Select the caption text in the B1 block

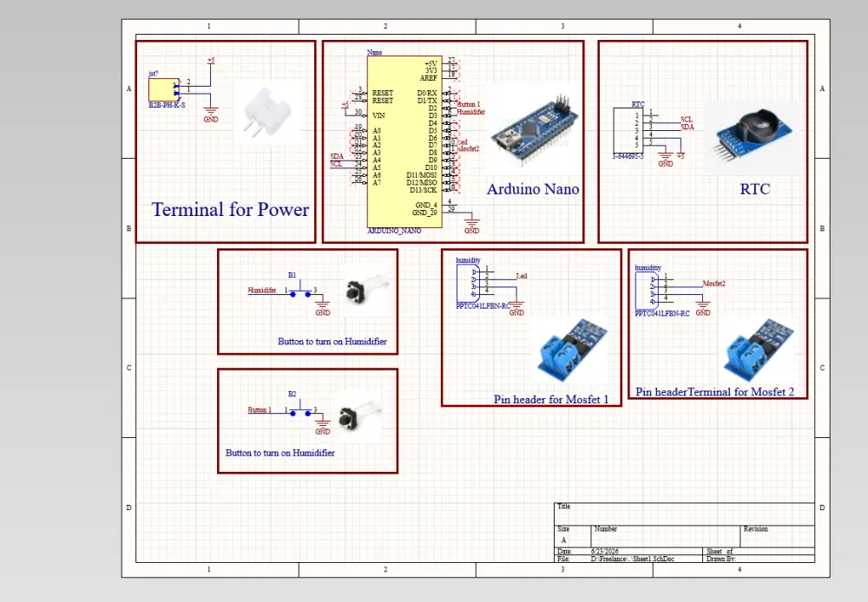click(x=332, y=342)
